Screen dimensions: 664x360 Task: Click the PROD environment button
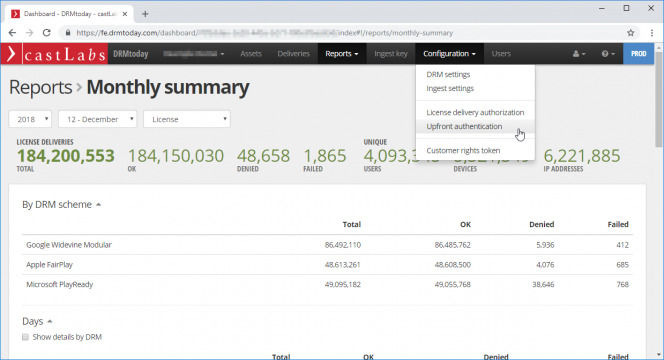pos(639,54)
